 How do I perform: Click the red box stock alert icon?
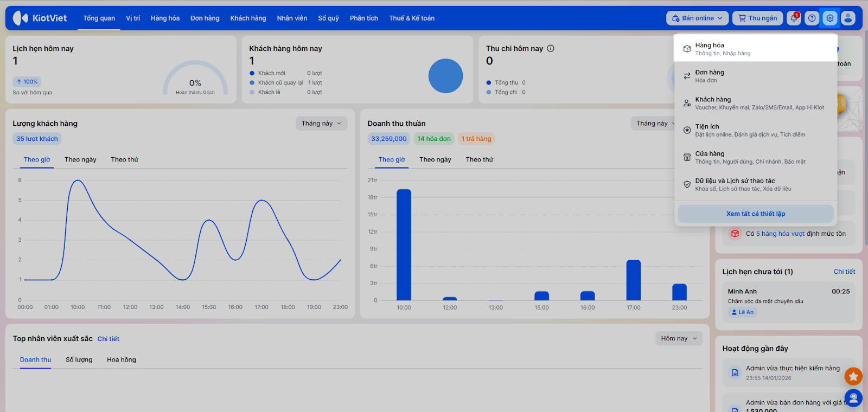click(735, 234)
